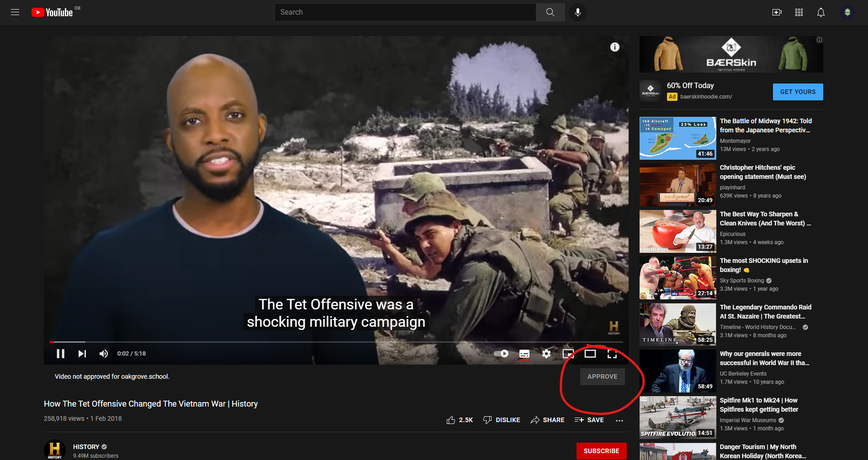Click GET YOURS ad button
The height and width of the screenshot is (460, 868).
798,92
